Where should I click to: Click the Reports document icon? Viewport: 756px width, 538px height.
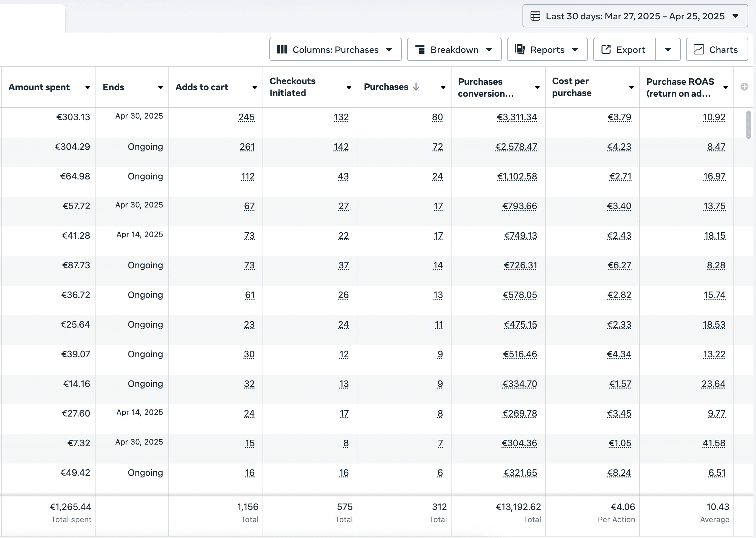tap(520, 49)
